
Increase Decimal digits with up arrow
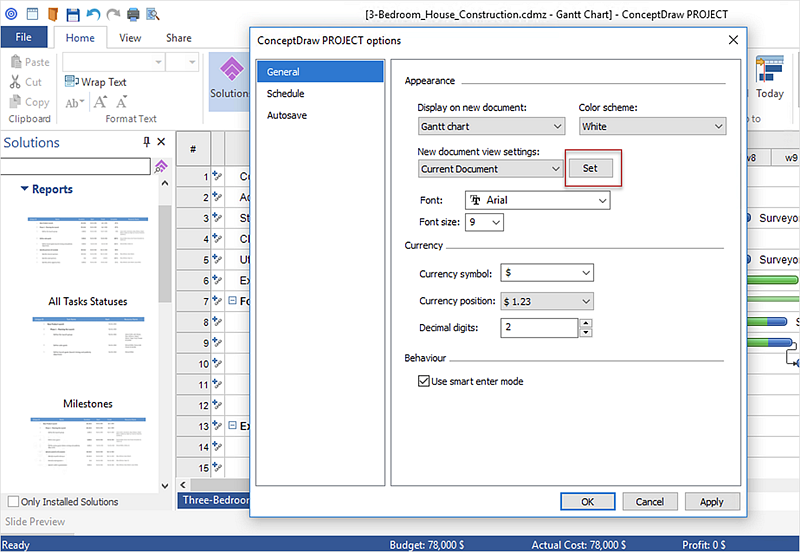[x=586, y=323]
